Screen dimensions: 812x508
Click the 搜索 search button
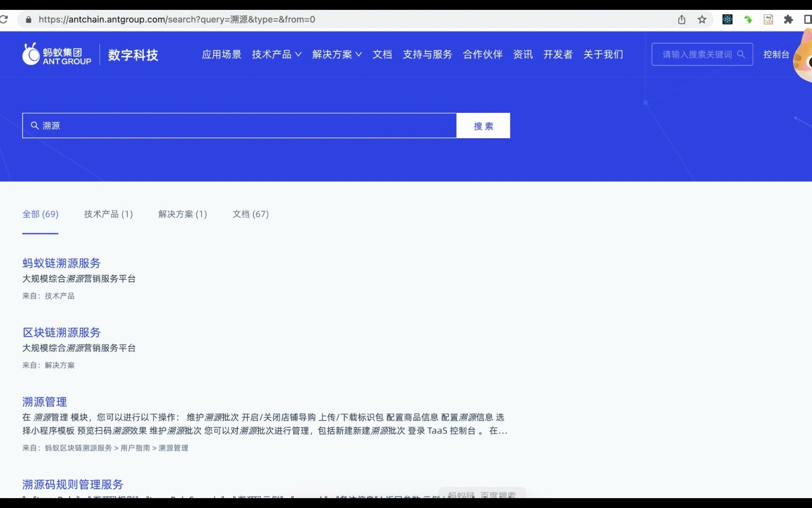point(483,126)
